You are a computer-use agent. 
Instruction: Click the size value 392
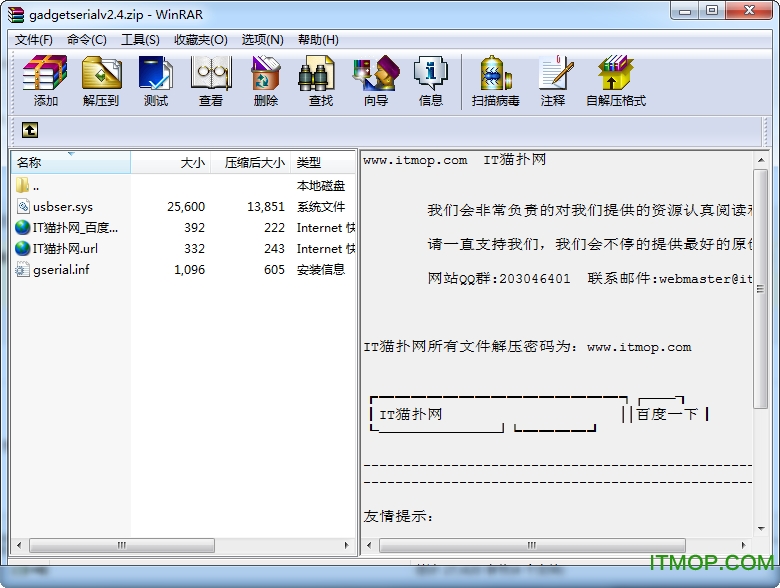195,227
